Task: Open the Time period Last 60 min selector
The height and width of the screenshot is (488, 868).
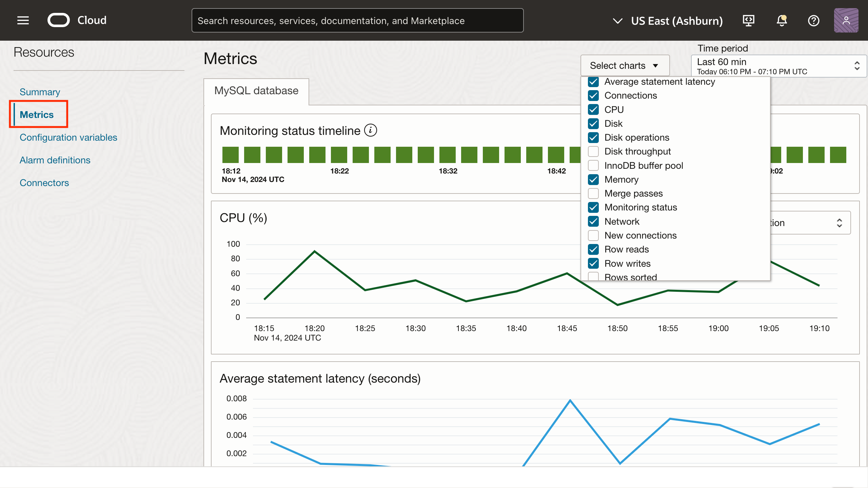Action: click(x=778, y=66)
